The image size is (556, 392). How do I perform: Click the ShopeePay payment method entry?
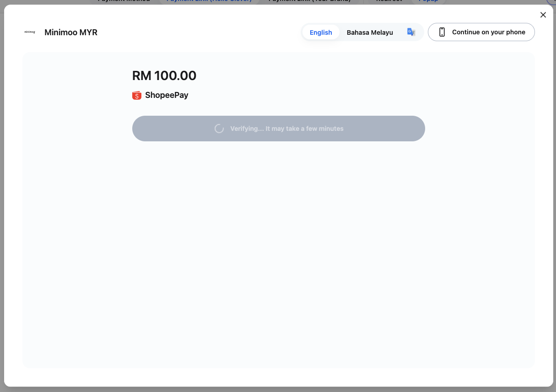(x=160, y=95)
